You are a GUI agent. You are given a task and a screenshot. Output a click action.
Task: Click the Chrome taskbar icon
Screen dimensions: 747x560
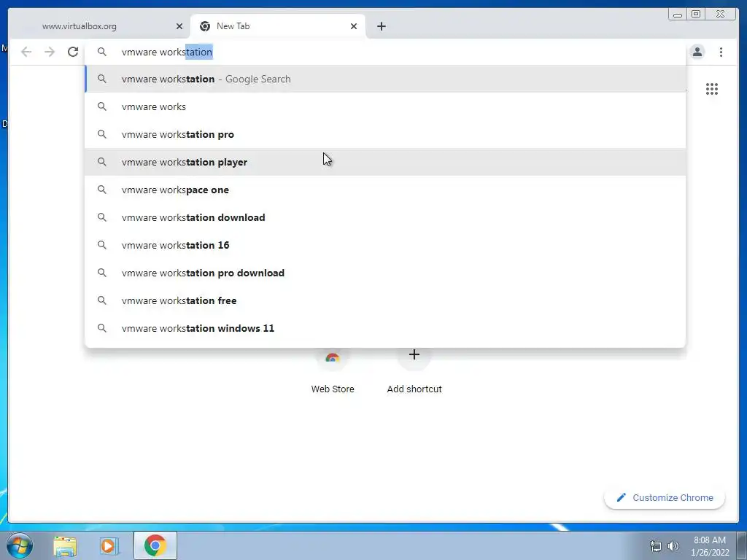155,545
